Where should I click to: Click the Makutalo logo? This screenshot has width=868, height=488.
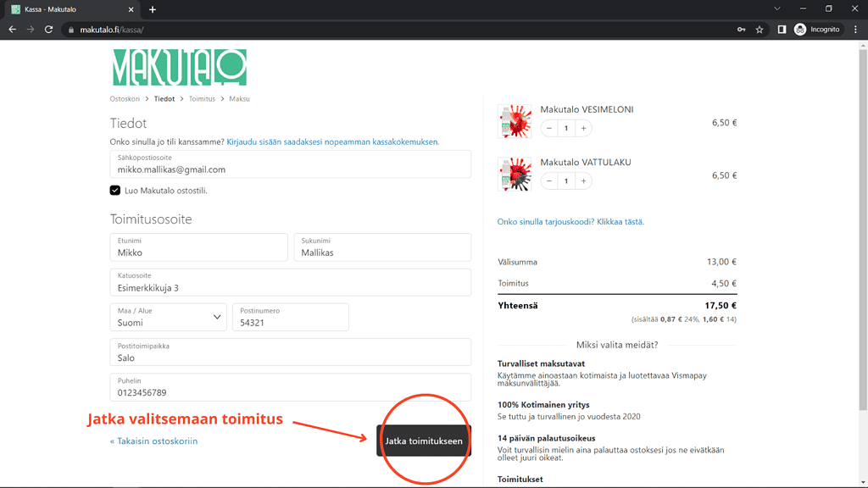(179, 68)
